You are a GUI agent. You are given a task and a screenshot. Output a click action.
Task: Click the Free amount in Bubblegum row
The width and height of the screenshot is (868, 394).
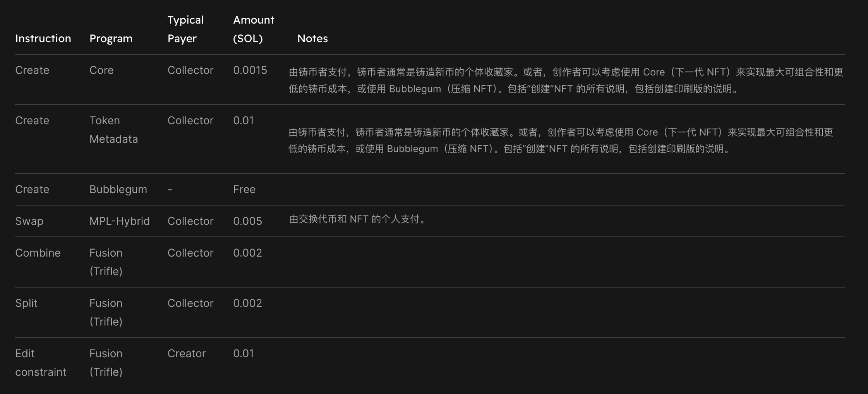click(x=244, y=189)
